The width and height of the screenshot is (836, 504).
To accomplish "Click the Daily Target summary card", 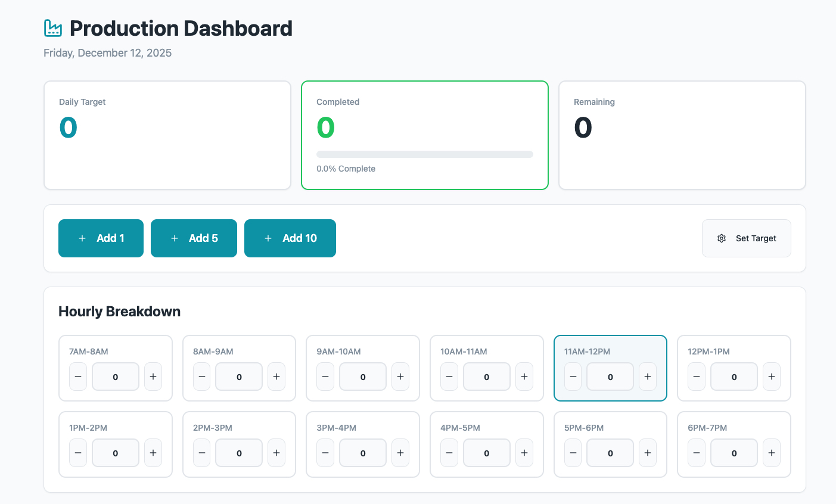I will (x=167, y=135).
